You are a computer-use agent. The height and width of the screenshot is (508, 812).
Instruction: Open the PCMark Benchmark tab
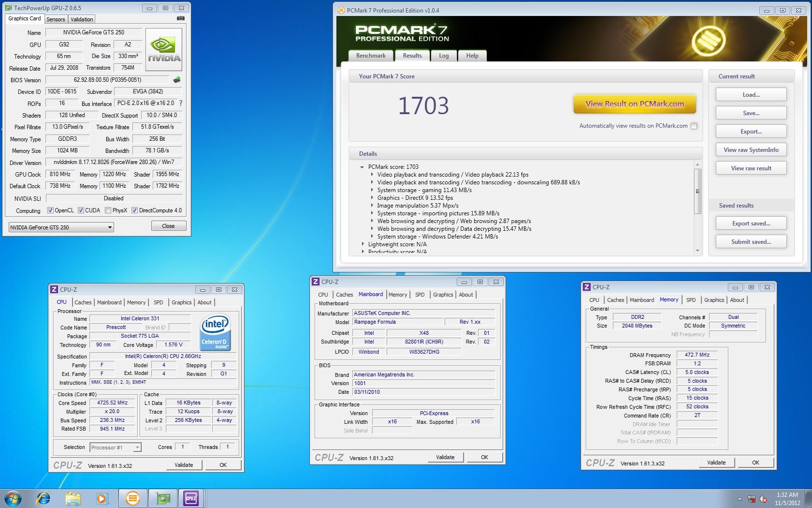pos(371,56)
